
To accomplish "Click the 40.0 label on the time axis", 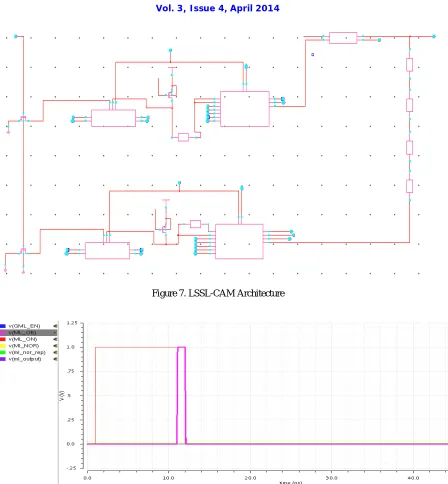I will point(413,478).
